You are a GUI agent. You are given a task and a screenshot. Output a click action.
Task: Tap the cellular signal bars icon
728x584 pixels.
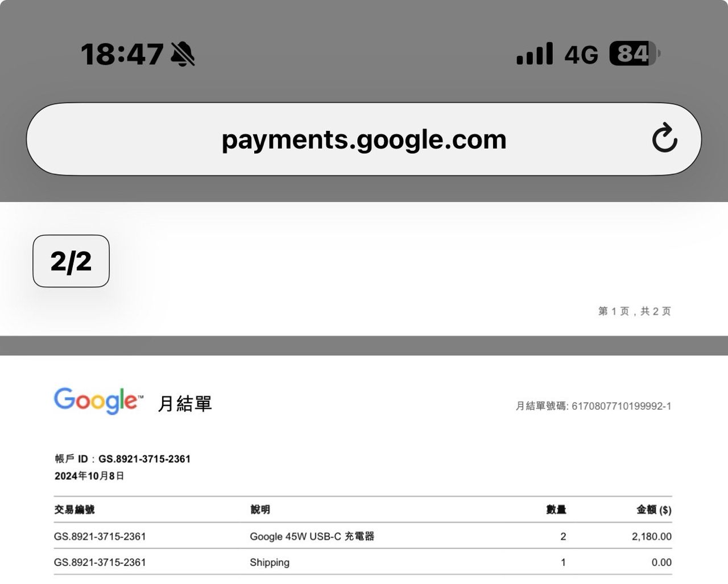pos(534,54)
